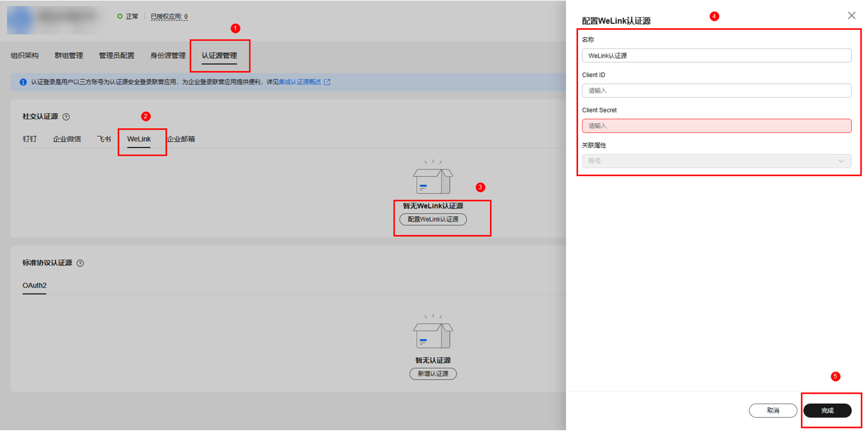
Task: Focus the Client ID input field
Action: coord(716,90)
